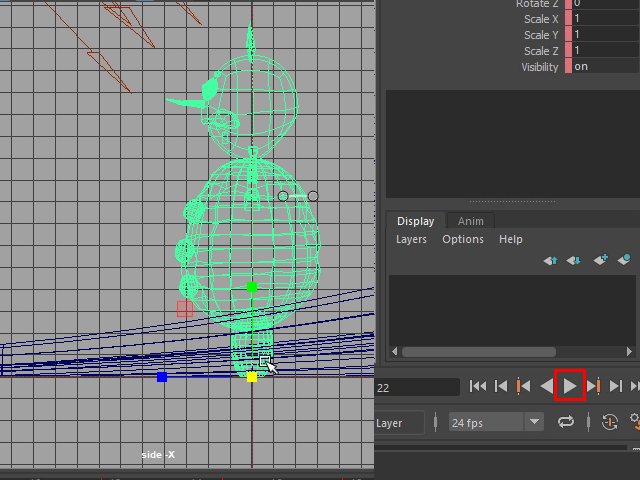Step back one frame
640x480 pixels.
point(501,386)
